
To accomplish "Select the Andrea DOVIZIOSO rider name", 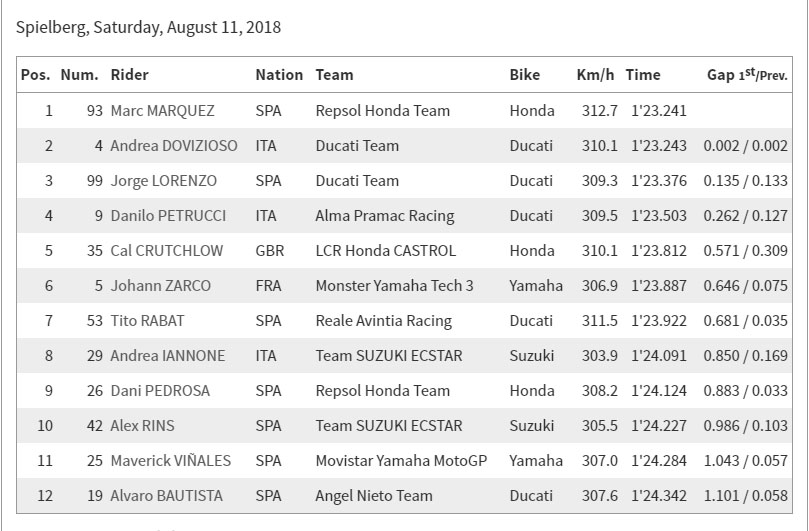I will [174, 146].
